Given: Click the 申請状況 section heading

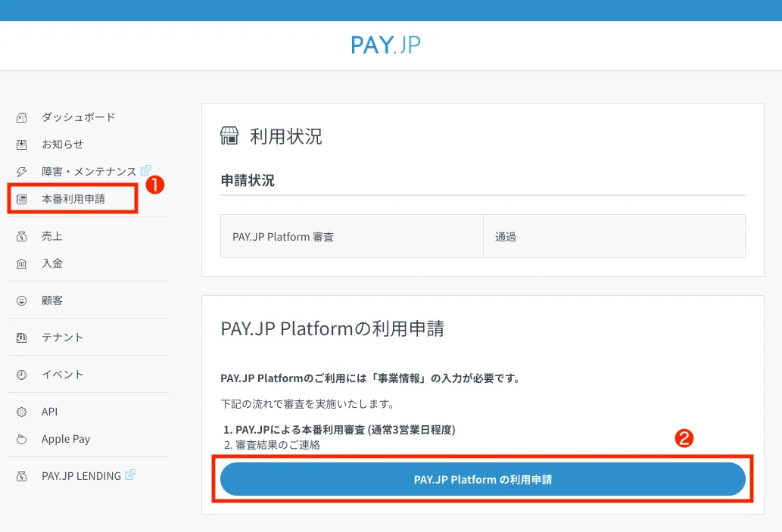Looking at the screenshot, I should click(248, 181).
